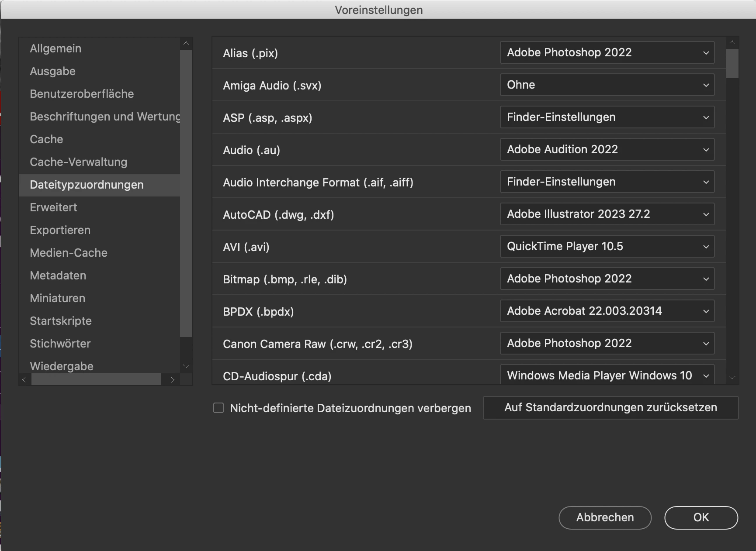Open the Bitmap (.bmp, .rle, .dib) dropdown

point(607,279)
